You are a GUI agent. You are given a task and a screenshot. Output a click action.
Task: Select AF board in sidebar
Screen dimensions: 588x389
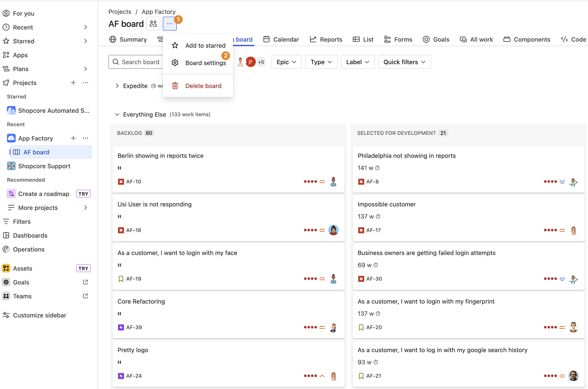coord(51,152)
